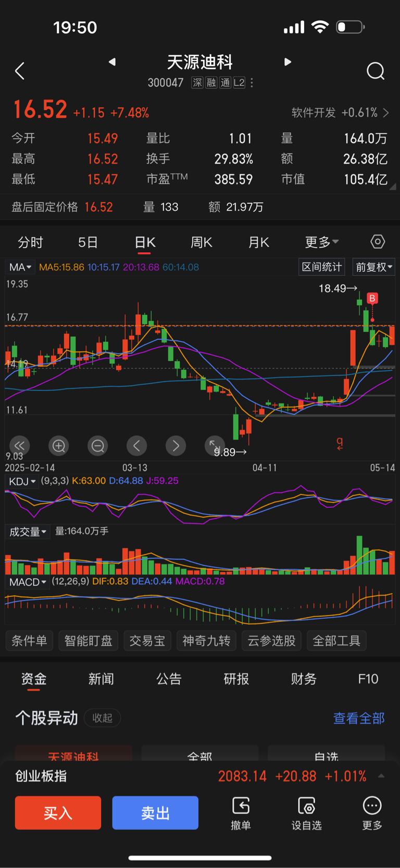Open the search magnifier icon
400x868 pixels.
(x=376, y=71)
